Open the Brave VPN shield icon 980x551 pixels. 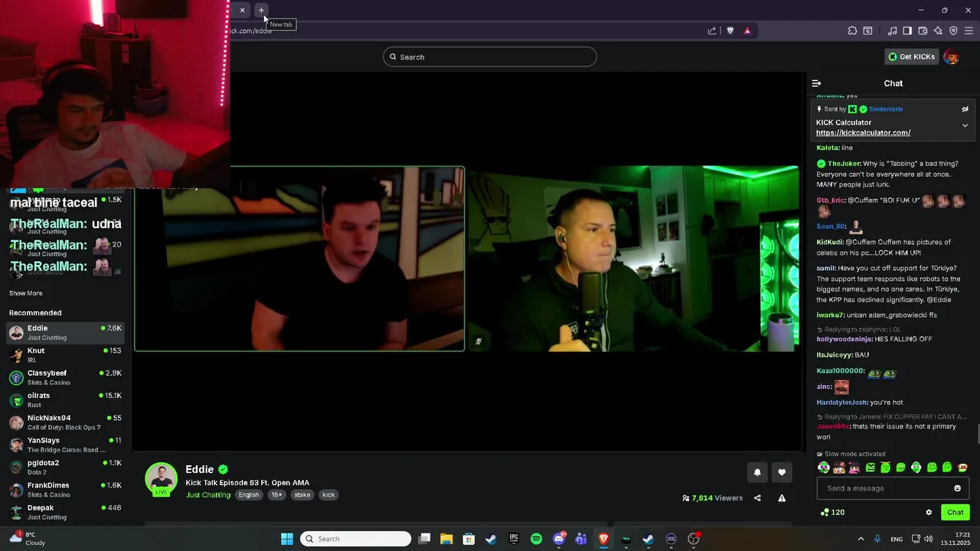(x=953, y=31)
